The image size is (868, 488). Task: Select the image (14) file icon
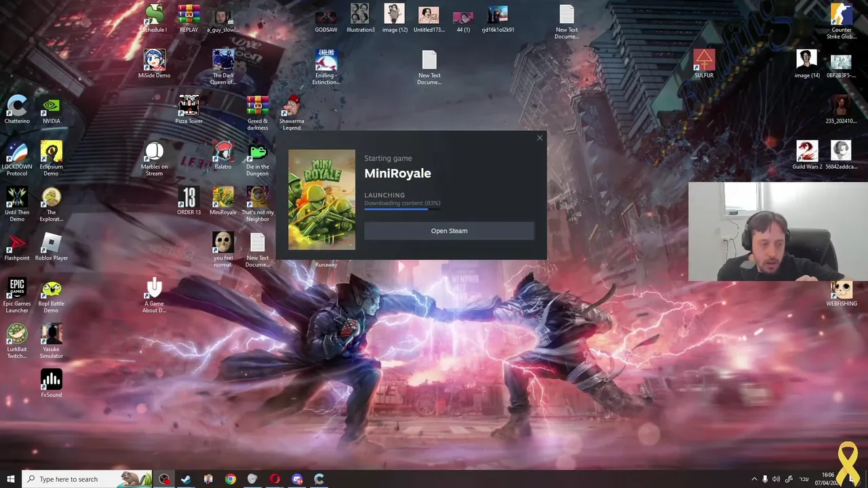tap(807, 64)
